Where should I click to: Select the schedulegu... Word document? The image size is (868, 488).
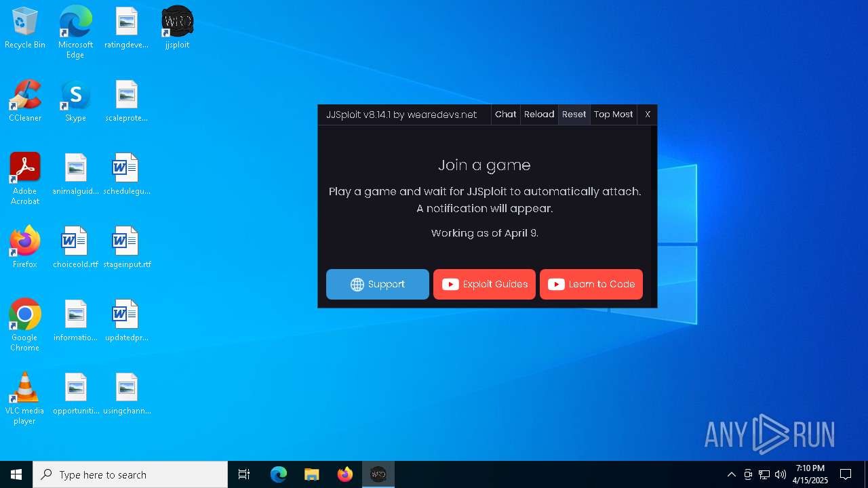point(126,175)
